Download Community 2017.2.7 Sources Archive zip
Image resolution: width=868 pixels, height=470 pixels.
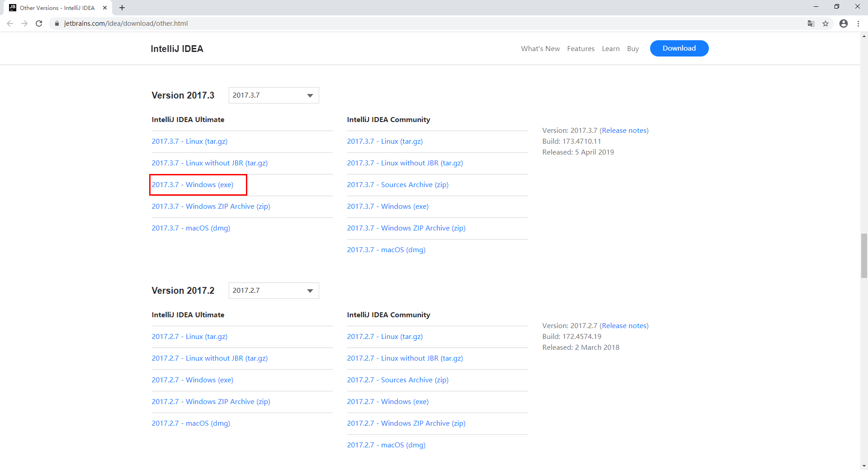point(398,380)
